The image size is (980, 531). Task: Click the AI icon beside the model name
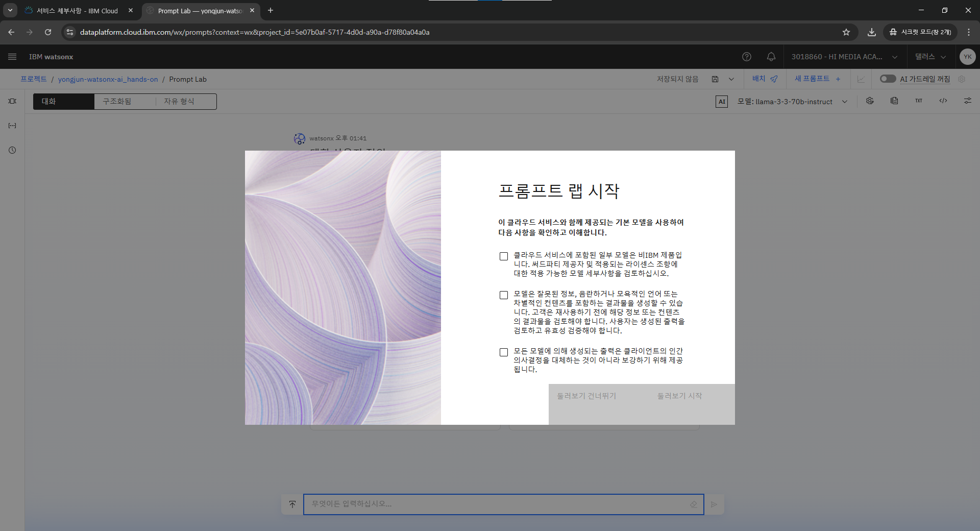pos(722,102)
